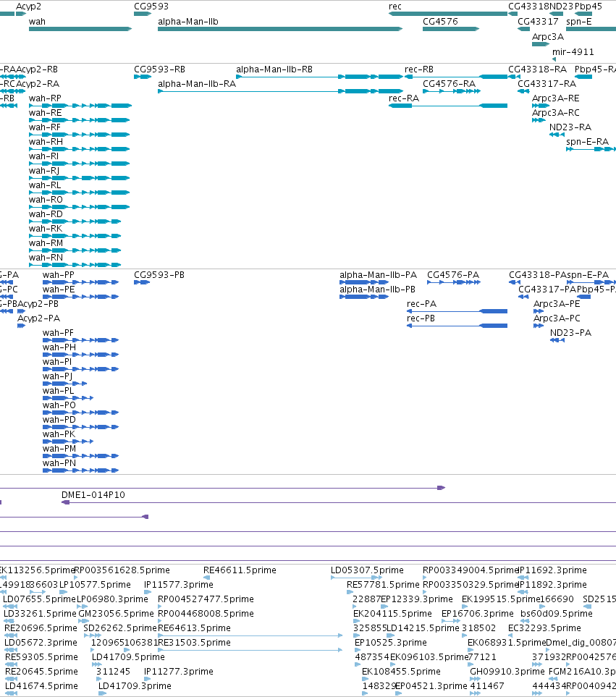Click the CG4576-RA transcript label

(449, 83)
